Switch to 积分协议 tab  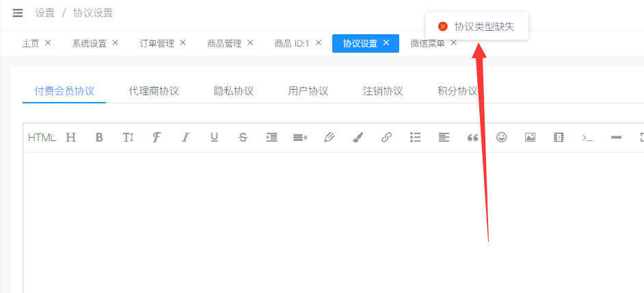[457, 91]
